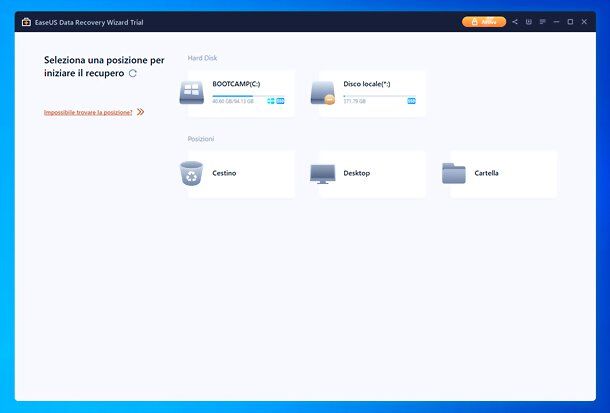Minimize the EaseUS window

[556, 22]
